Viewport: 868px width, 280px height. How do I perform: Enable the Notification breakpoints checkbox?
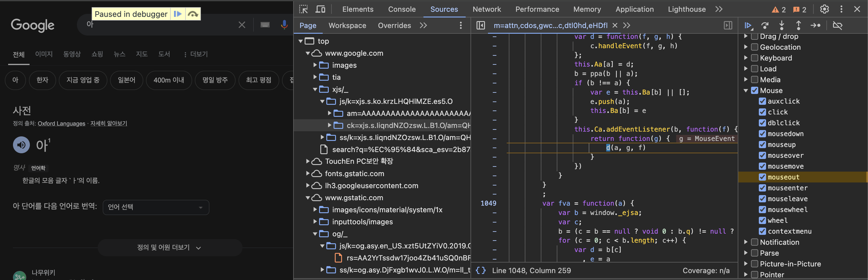(x=754, y=242)
